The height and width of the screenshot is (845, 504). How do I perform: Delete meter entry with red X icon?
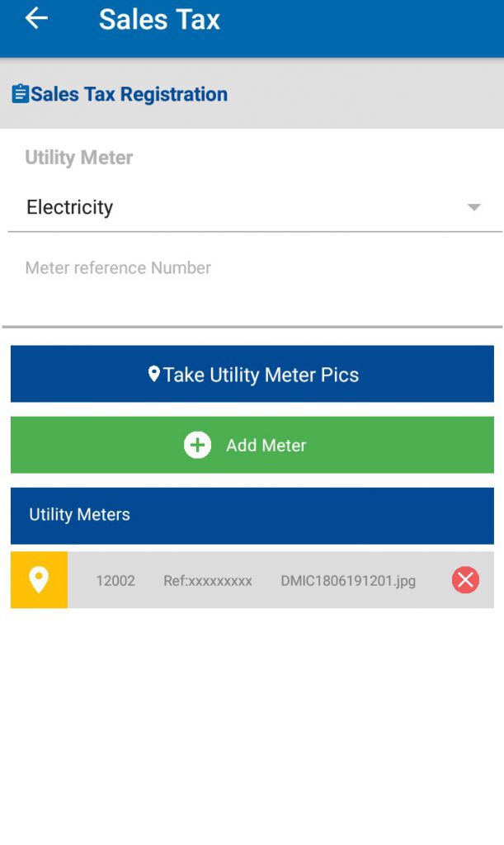[465, 580]
